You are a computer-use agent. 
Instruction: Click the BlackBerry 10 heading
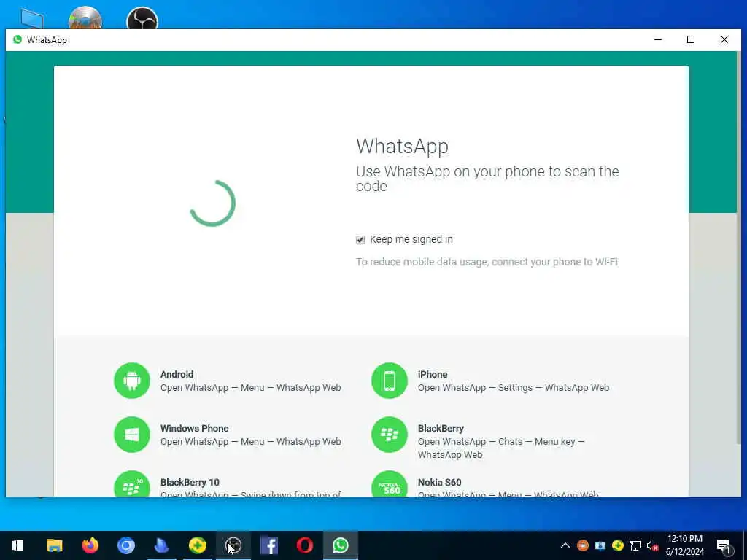click(x=190, y=482)
